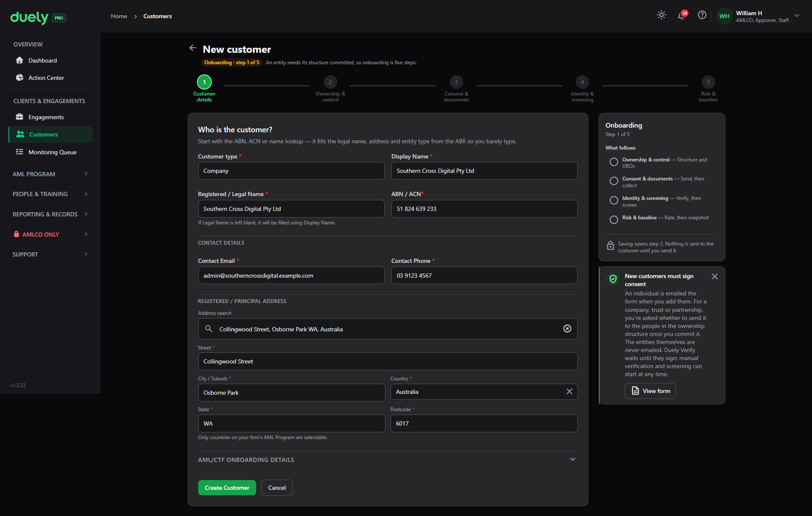Open Action Center in the sidebar

point(50,77)
